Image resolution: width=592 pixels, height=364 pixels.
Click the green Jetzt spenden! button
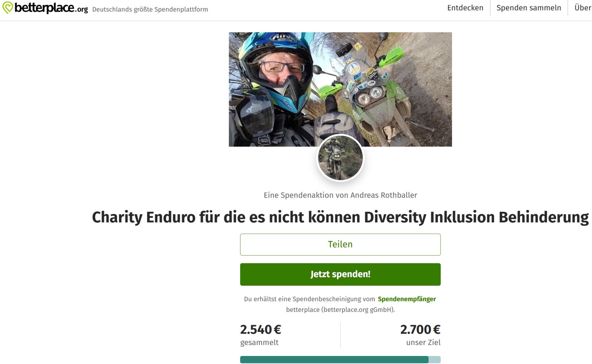pyautogui.click(x=340, y=274)
